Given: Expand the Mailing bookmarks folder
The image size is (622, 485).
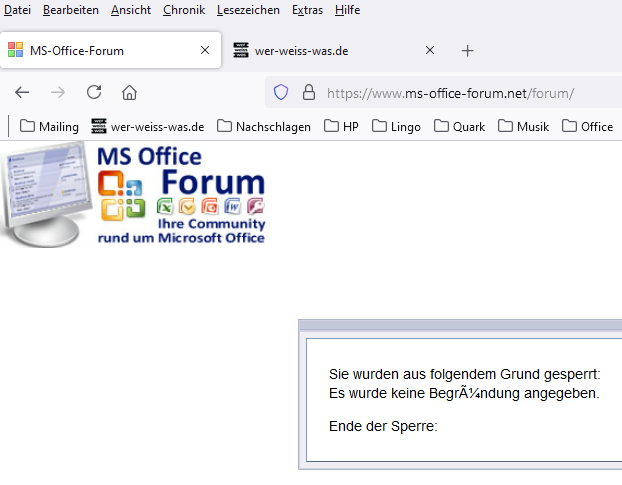Looking at the screenshot, I should click(x=49, y=127).
